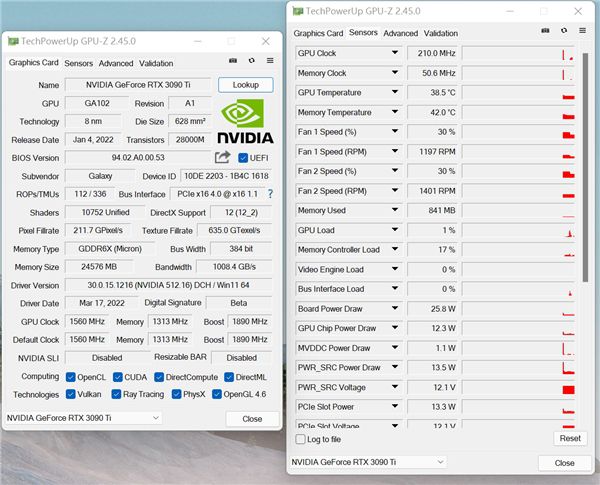
Task: Select Advanced tab in Sensors window
Action: (x=401, y=33)
